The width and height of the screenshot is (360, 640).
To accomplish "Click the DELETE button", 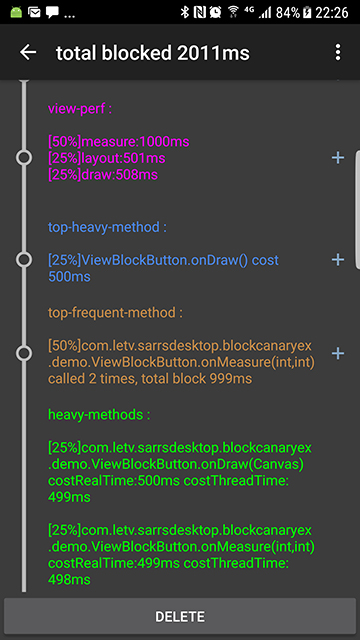I will pos(180,616).
